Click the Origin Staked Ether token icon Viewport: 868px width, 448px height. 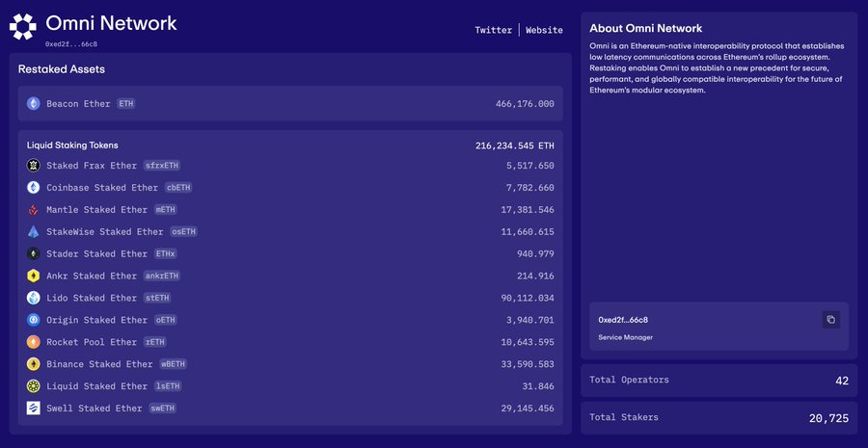[33, 320]
